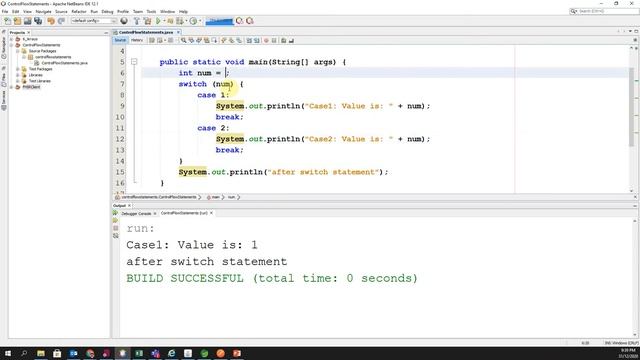Open Windows Start menu
The height and width of the screenshot is (360, 640).
pos(7,353)
